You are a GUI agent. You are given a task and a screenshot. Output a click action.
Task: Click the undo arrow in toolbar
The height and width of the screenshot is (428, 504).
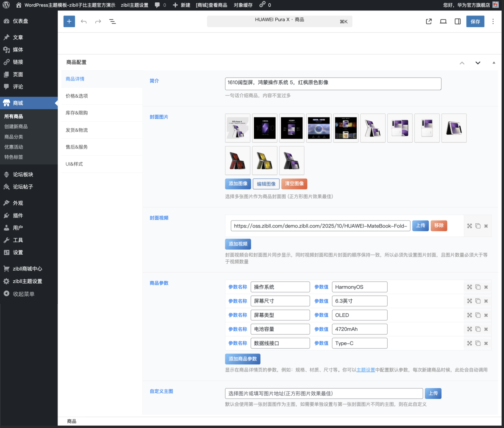(84, 21)
